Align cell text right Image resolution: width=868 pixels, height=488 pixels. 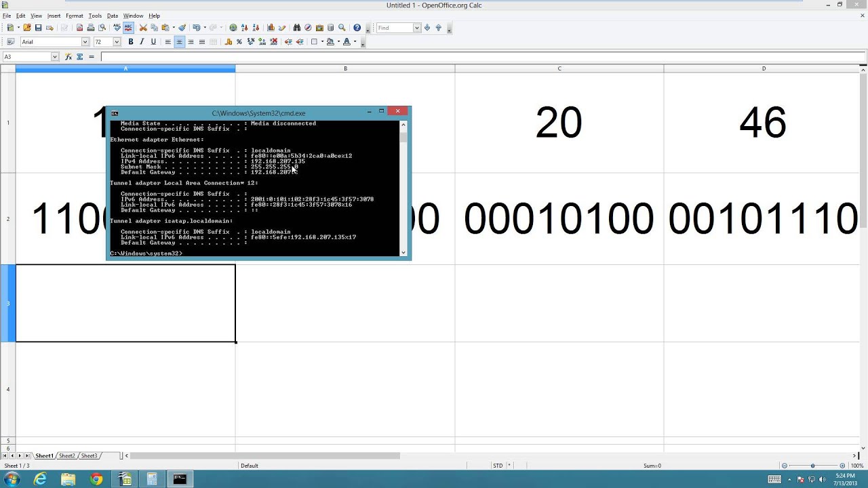point(191,42)
